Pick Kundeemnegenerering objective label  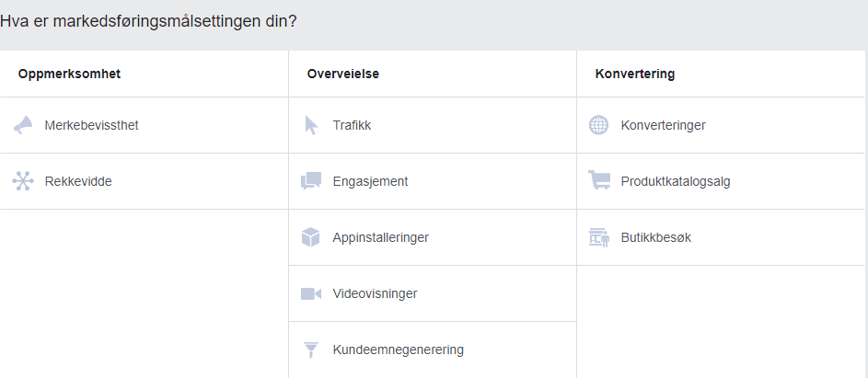pyautogui.click(x=398, y=349)
